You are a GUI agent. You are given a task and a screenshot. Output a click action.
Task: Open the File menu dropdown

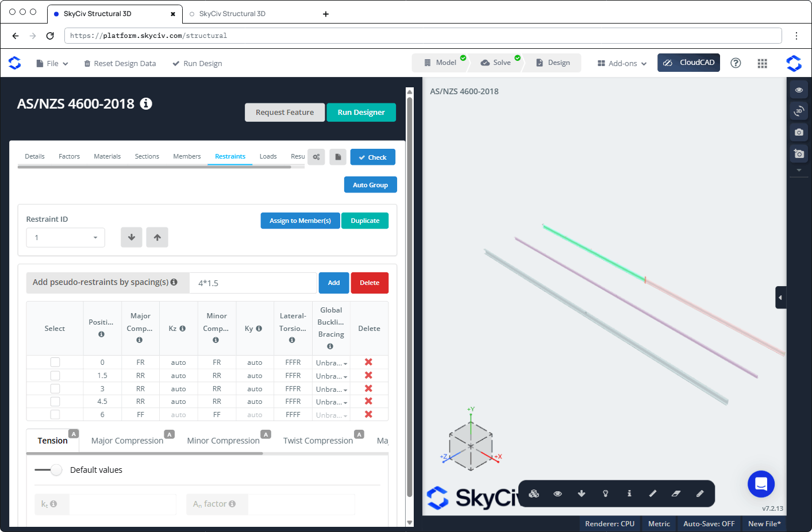point(52,63)
